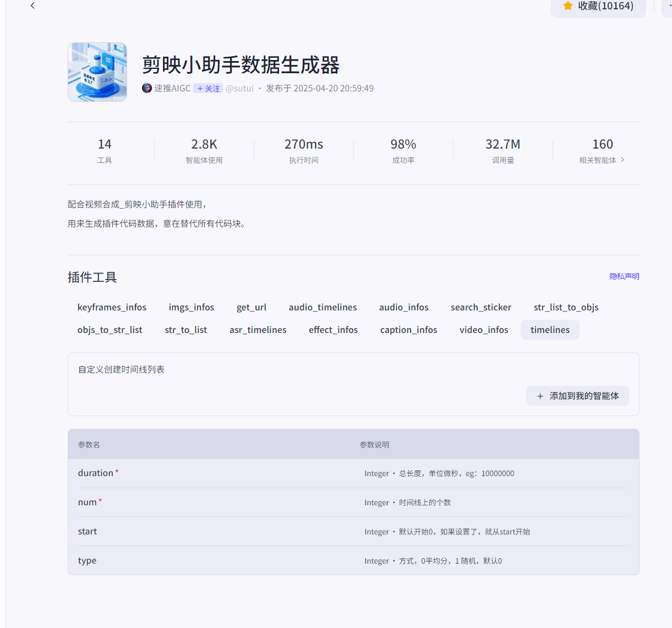
Task: Click the 98% 成功率 stat
Action: [x=403, y=151]
